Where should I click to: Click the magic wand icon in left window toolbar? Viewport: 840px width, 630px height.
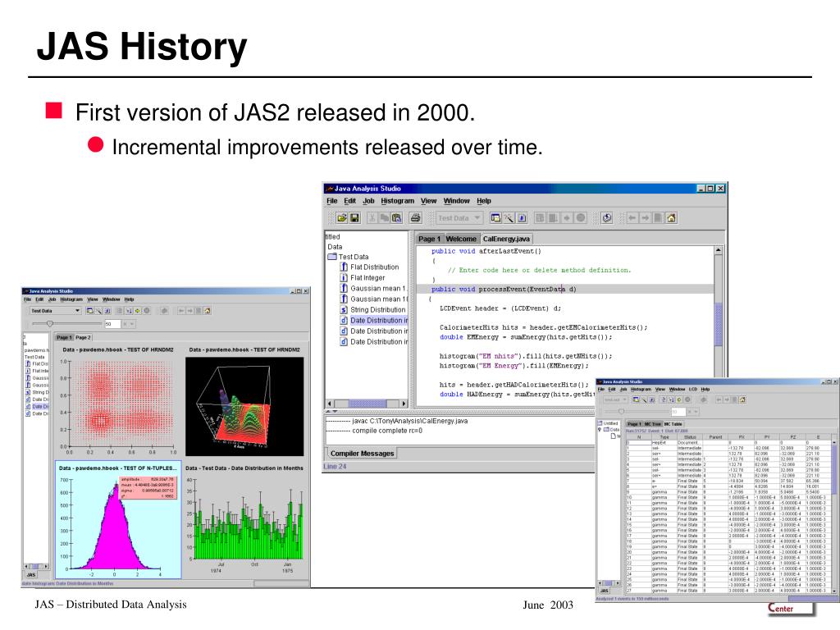pos(98,311)
